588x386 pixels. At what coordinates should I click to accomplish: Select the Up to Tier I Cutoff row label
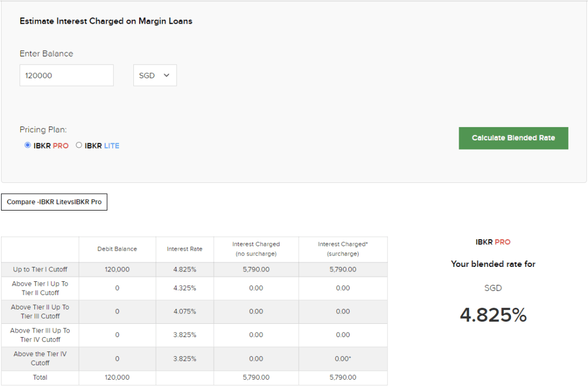[40, 269]
